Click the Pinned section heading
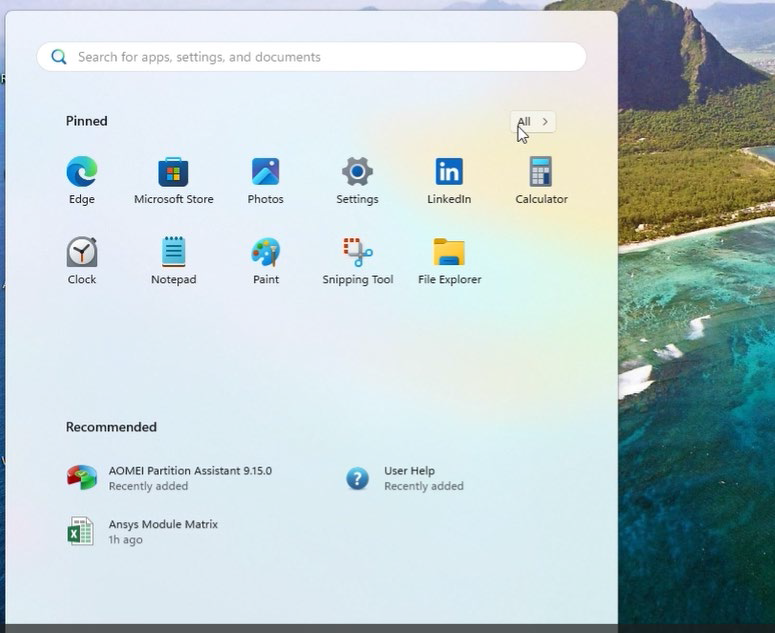 87,121
